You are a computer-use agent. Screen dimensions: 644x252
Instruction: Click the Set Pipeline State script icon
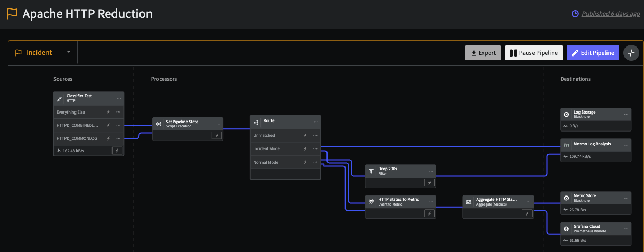158,124
